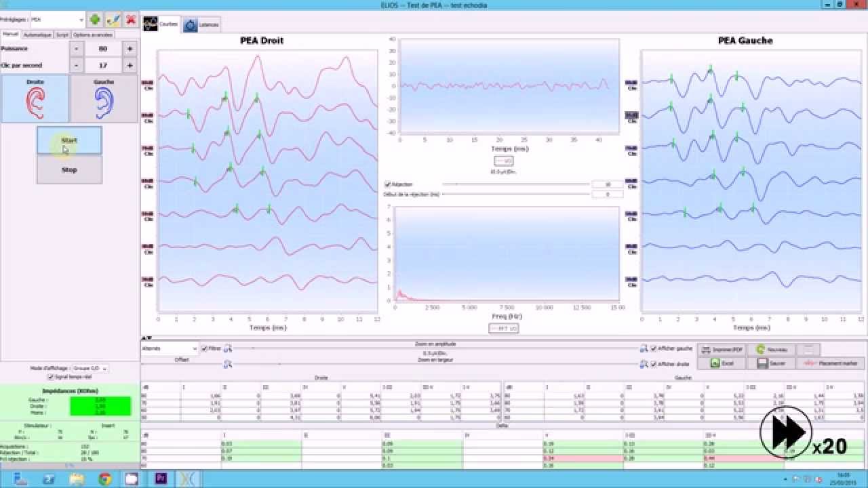Image resolution: width=868 pixels, height=488 pixels.
Task: Click the Sauver save button
Action: click(773, 363)
